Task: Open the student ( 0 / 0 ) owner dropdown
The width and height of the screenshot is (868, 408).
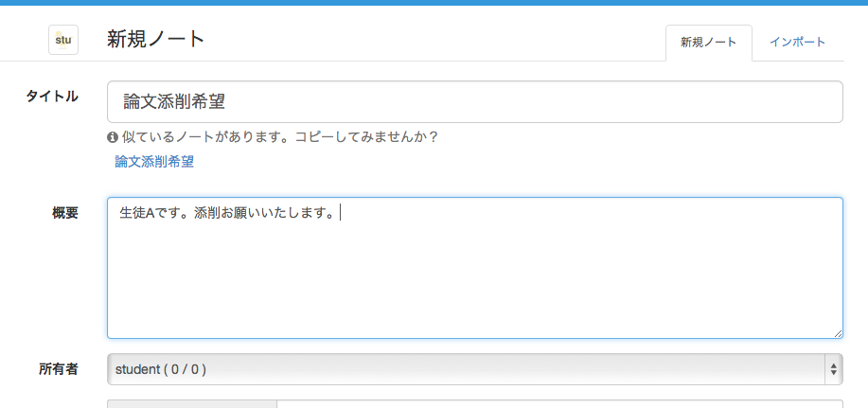Action: tap(464, 369)
